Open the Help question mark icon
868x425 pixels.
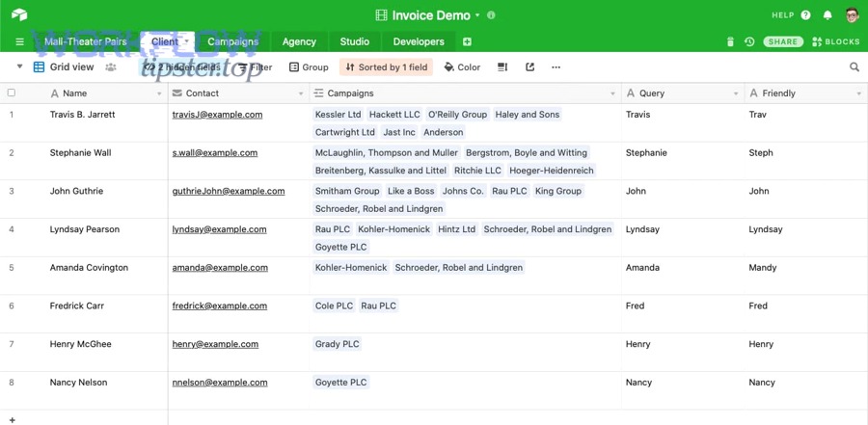pyautogui.click(x=805, y=15)
